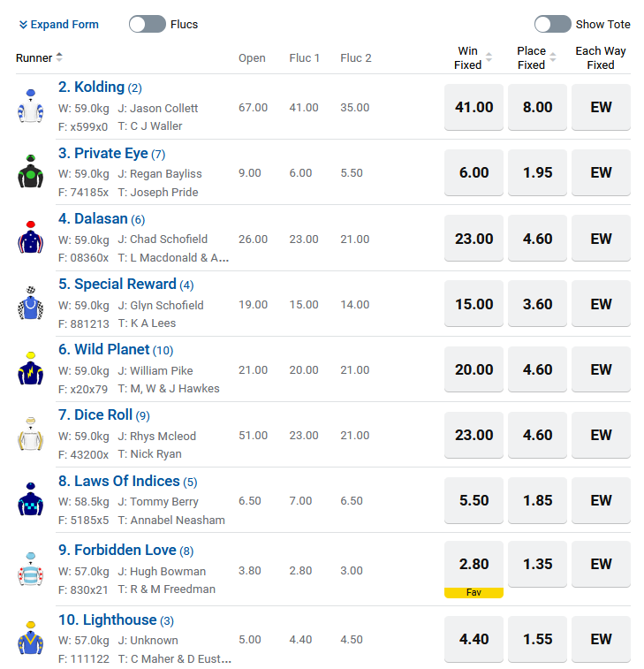Select Kolding win fixed odds 41.00
This screenshot has width=644, height=669.
[474, 108]
